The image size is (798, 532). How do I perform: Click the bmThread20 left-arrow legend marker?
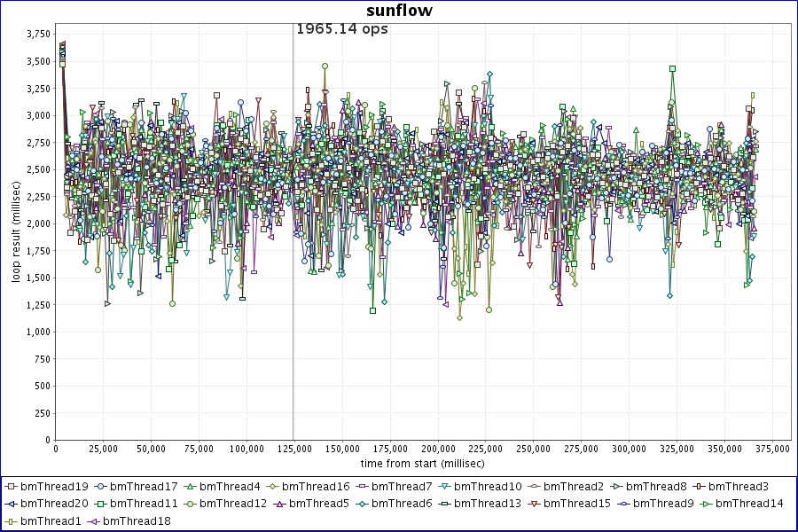[11, 504]
